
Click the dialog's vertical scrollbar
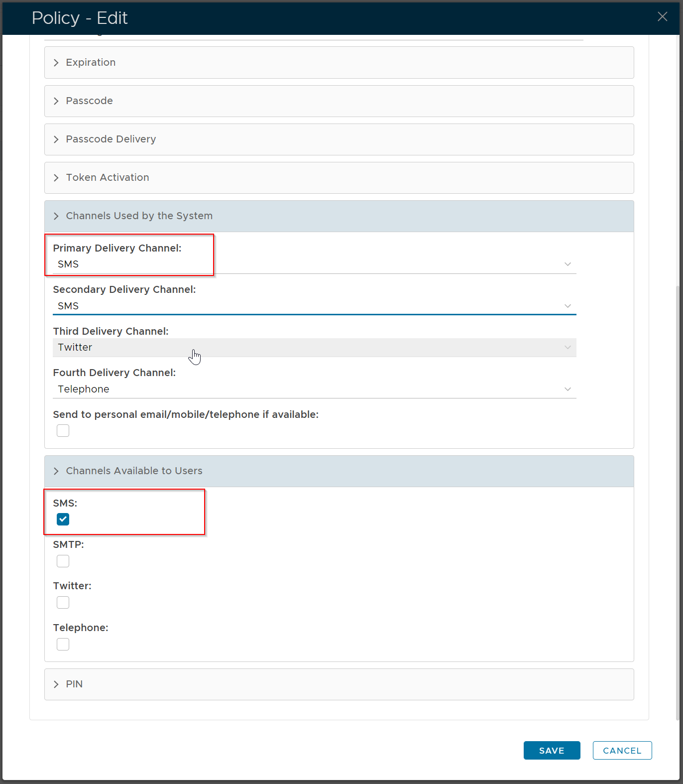pos(678,498)
